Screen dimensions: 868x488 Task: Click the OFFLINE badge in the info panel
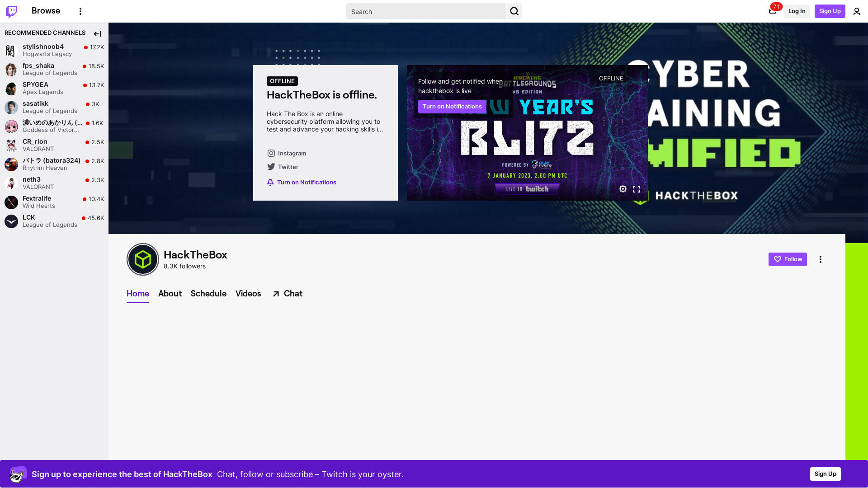(x=282, y=81)
